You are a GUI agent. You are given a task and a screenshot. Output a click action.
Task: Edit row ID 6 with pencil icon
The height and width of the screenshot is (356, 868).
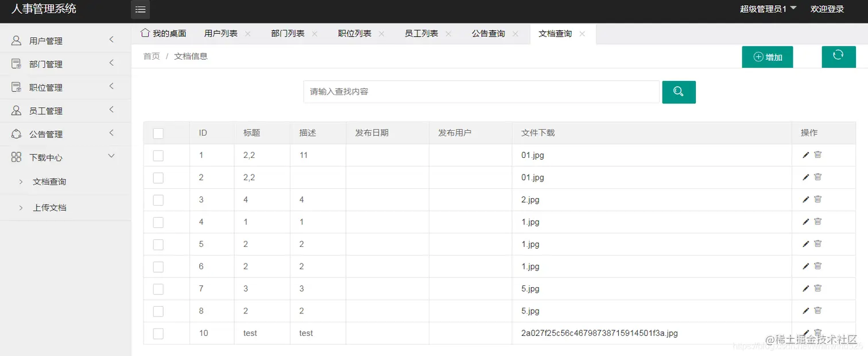coord(806,266)
